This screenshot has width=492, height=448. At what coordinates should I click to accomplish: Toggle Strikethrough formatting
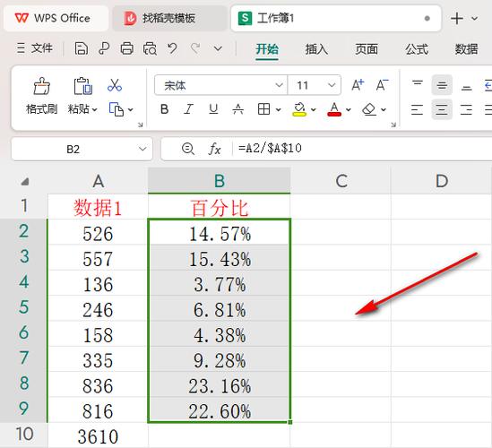click(x=238, y=109)
